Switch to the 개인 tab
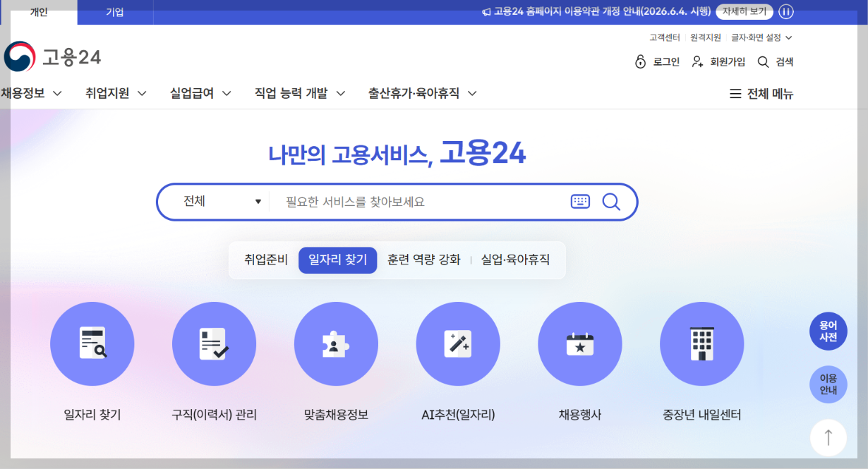This screenshot has height=469, width=868. coord(39,12)
